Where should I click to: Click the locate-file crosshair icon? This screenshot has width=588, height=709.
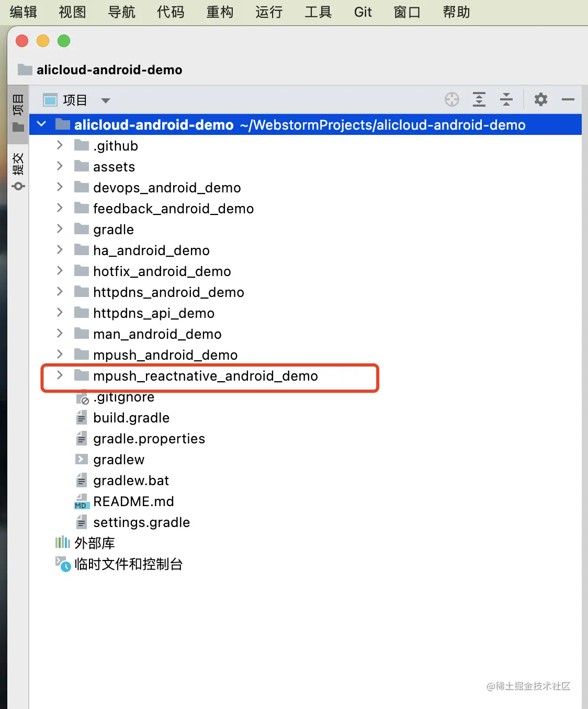click(x=452, y=99)
